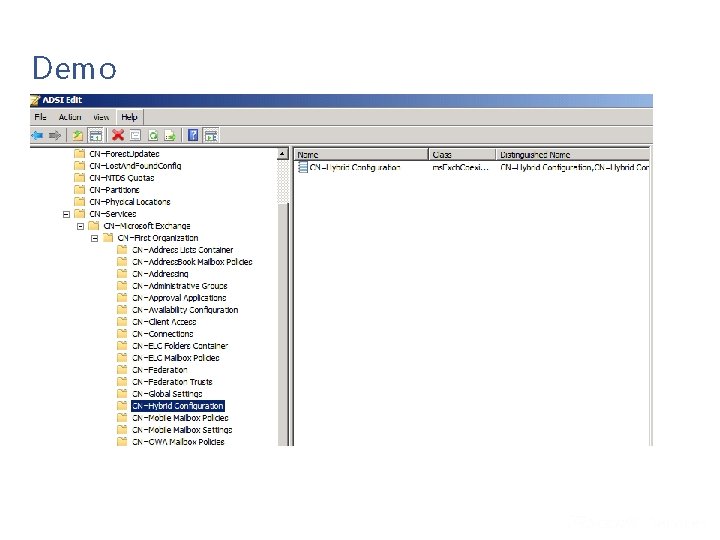Select CN=Addressing in the tree

tap(160, 274)
